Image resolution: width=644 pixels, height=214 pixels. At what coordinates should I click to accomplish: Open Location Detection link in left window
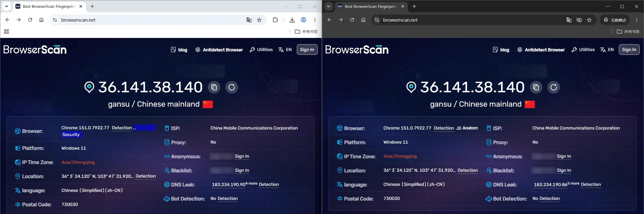146,176
